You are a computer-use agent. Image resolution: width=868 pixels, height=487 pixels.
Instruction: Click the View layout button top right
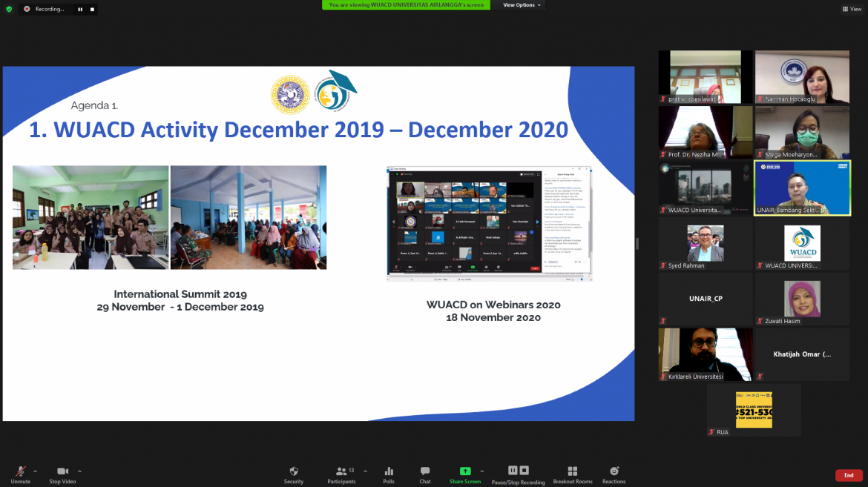[x=852, y=9]
